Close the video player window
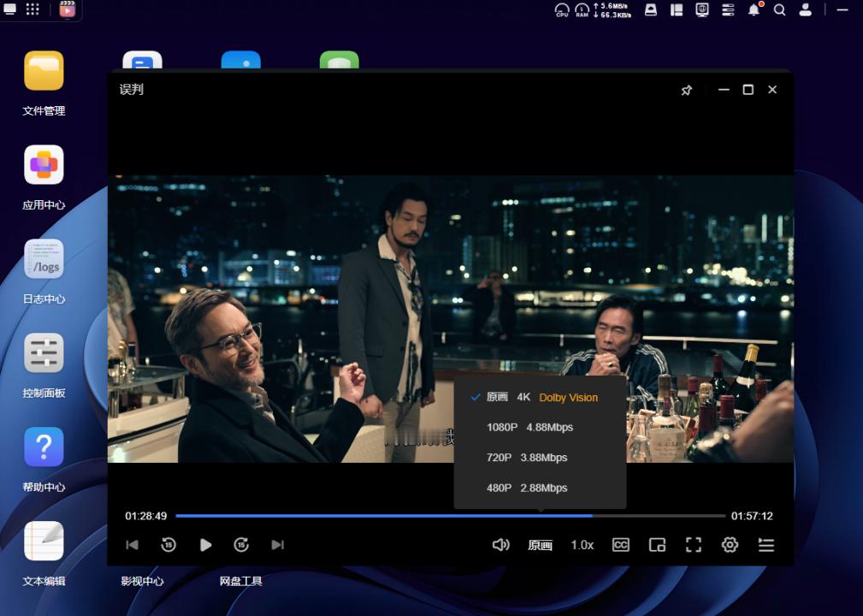Screen dimensions: 863x616 (772, 89)
